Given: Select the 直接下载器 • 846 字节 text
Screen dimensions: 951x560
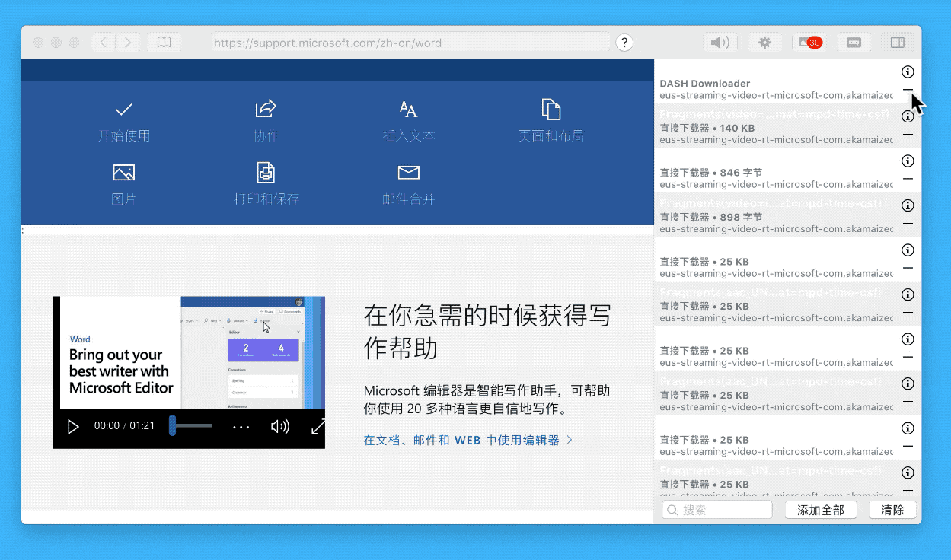Looking at the screenshot, I should pyautogui.click(x=711, y=173).
